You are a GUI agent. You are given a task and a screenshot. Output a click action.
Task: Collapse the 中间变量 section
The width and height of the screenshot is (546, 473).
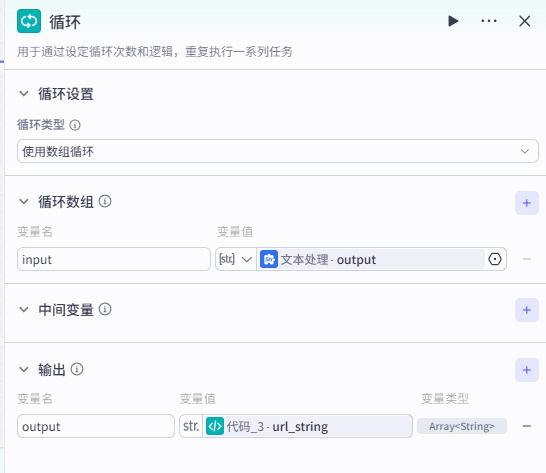coord(24,309)
